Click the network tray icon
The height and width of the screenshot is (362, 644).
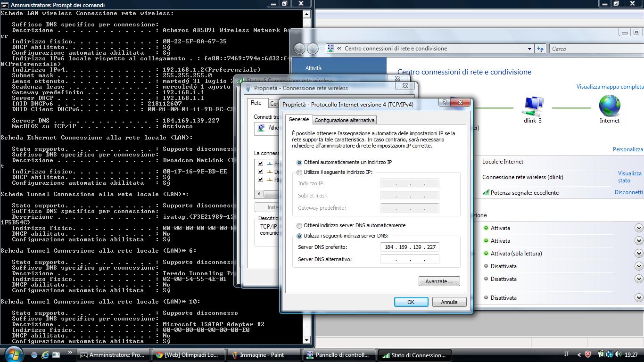point(609,354)
